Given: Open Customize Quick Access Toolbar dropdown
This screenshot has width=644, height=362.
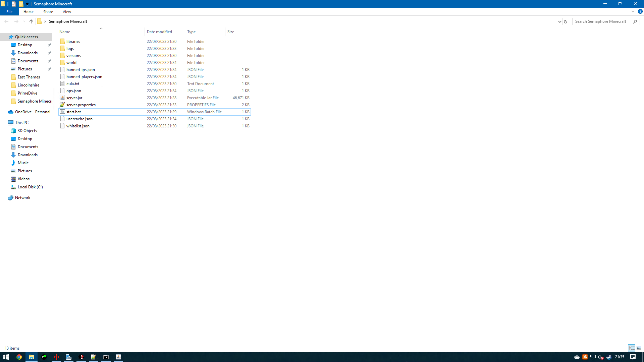Looking at the screenshot, I should pos(28,4).
